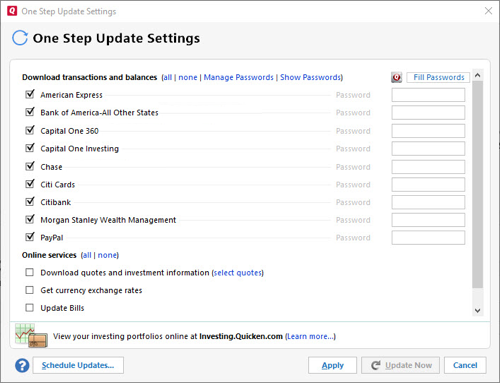Open Schedule Updates dialog

78,365
